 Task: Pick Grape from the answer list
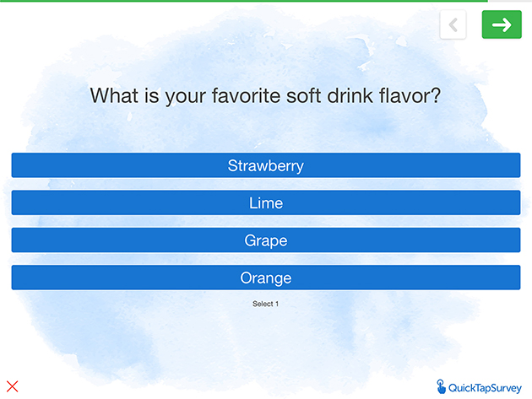[x=266, y=240]
